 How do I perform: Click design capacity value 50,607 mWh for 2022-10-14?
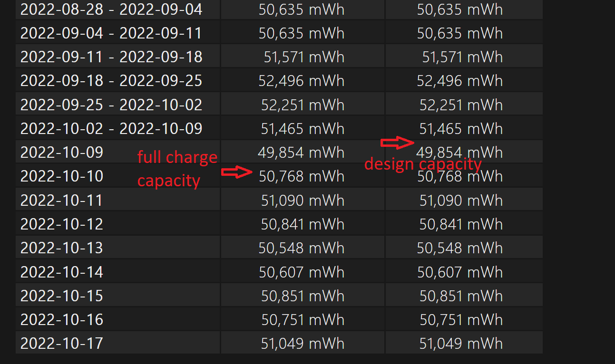pos(460,272)
